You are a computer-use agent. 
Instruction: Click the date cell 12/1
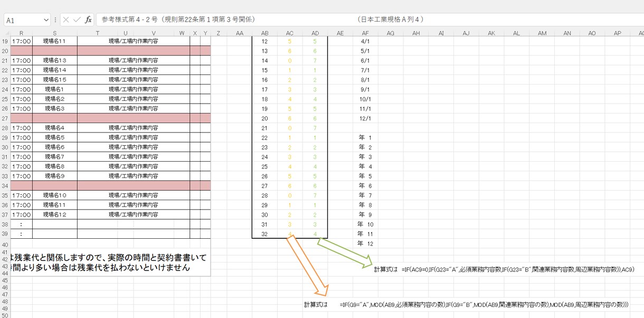[365, 118]
